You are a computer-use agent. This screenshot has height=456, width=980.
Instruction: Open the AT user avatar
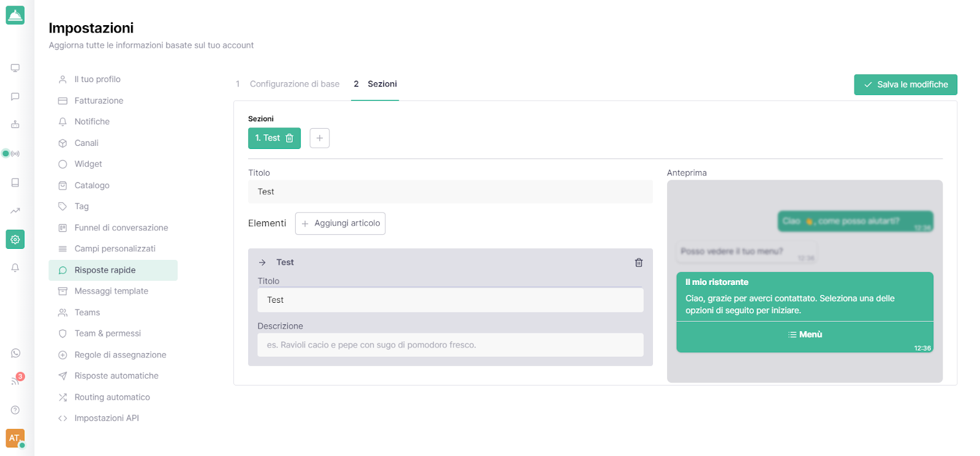[x=15, y=438]
